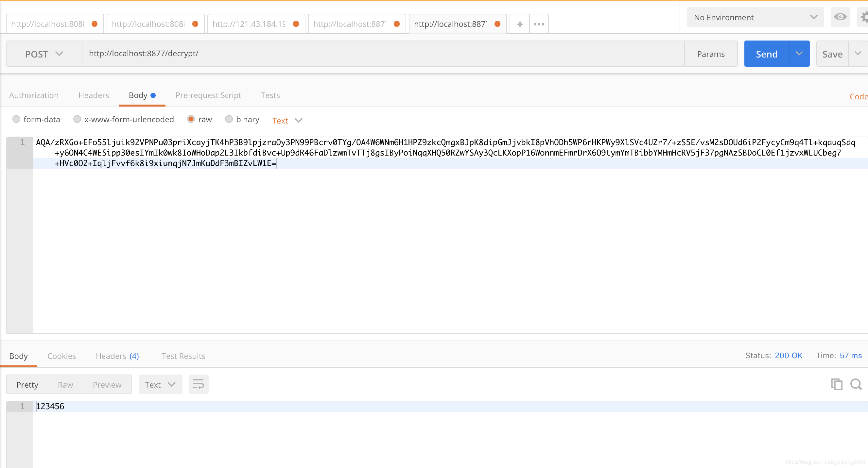The height and width of the screenshot is (468, 868).
Task: Expand the No Environment selector
Action: coord(755,17)
